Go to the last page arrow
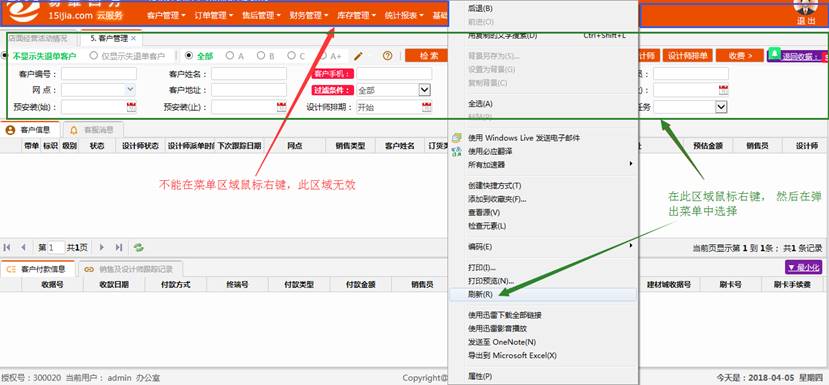 (x=119, y=247)
